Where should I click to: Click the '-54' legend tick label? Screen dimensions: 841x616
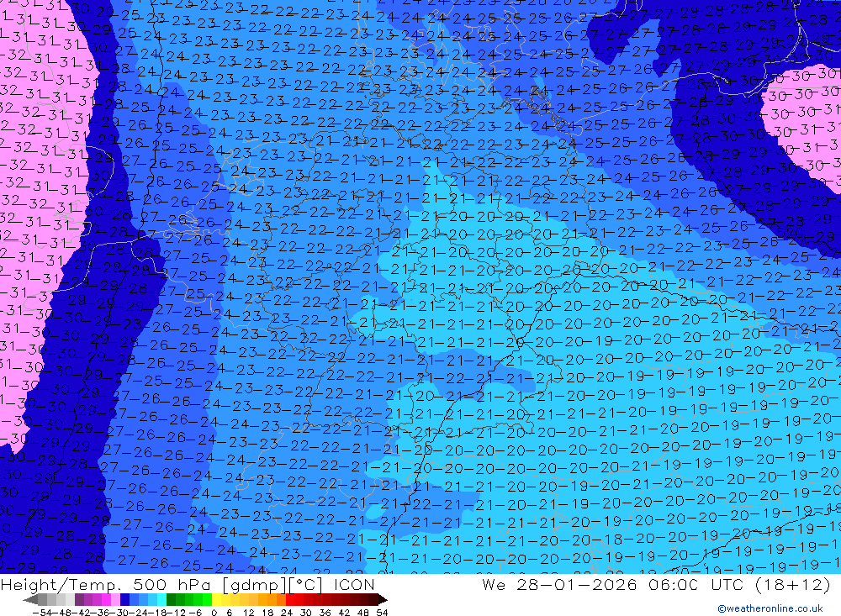(42, 613)
